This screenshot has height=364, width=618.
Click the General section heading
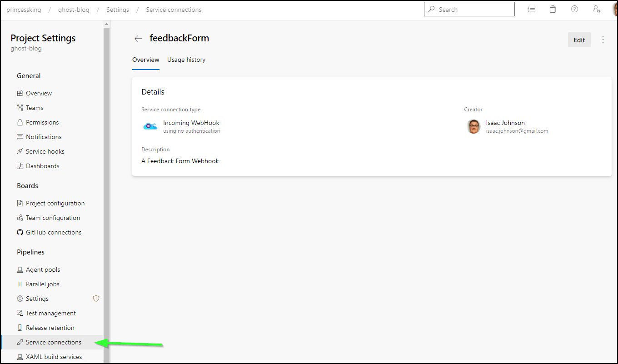(x=29, y=76)
